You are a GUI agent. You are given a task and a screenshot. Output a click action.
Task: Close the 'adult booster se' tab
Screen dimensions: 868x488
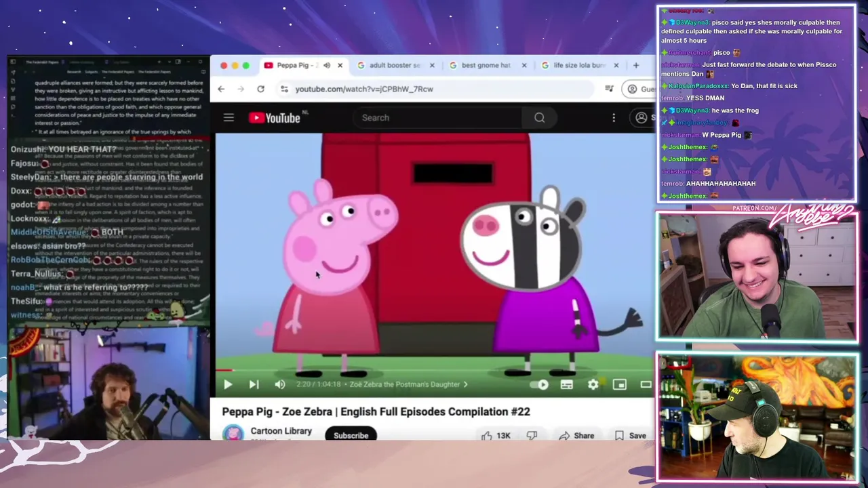point(432,65)
